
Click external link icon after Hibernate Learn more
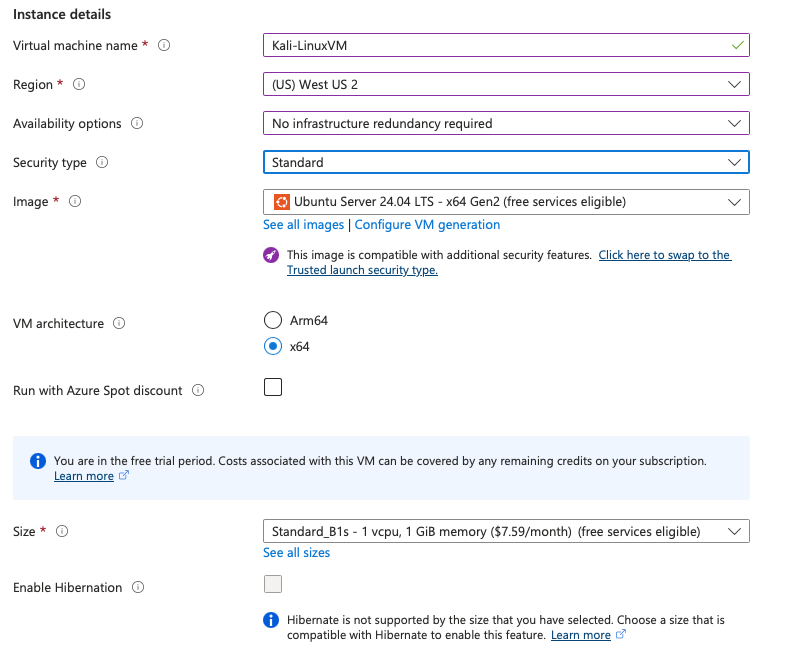pyautogui.click(x=621, y=634)
